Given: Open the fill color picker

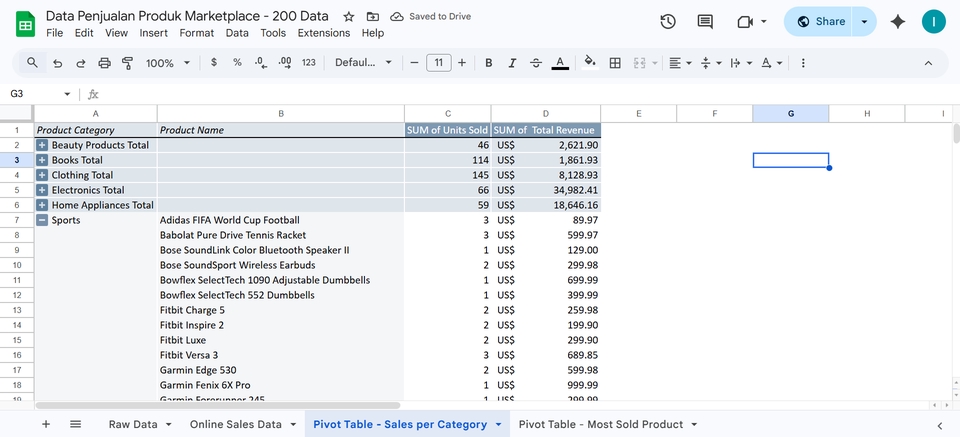Looking at the screenshot, I should point(590,62).
